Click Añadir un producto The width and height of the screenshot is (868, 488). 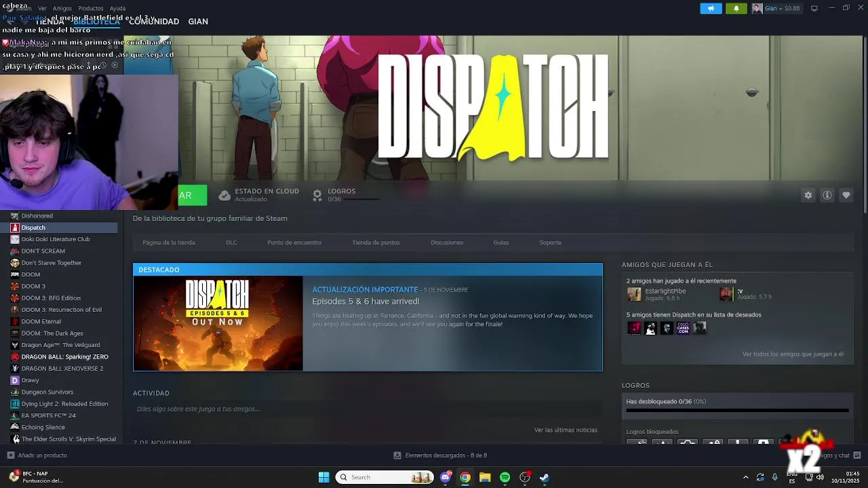[x=42, y=455]
